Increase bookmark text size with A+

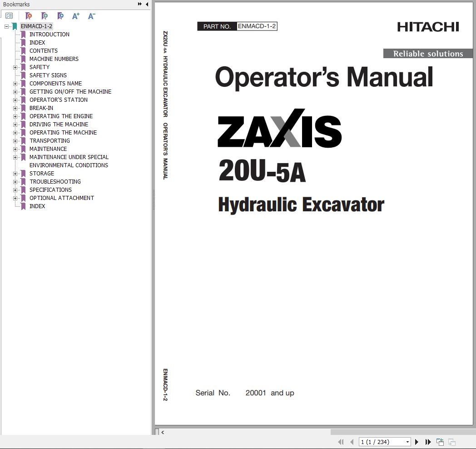click(x=75, y=16)
